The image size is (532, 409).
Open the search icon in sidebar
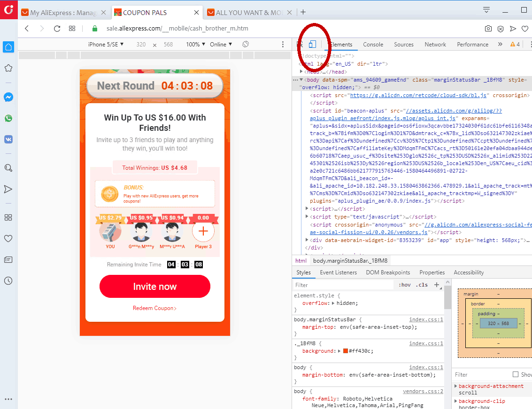8,168
